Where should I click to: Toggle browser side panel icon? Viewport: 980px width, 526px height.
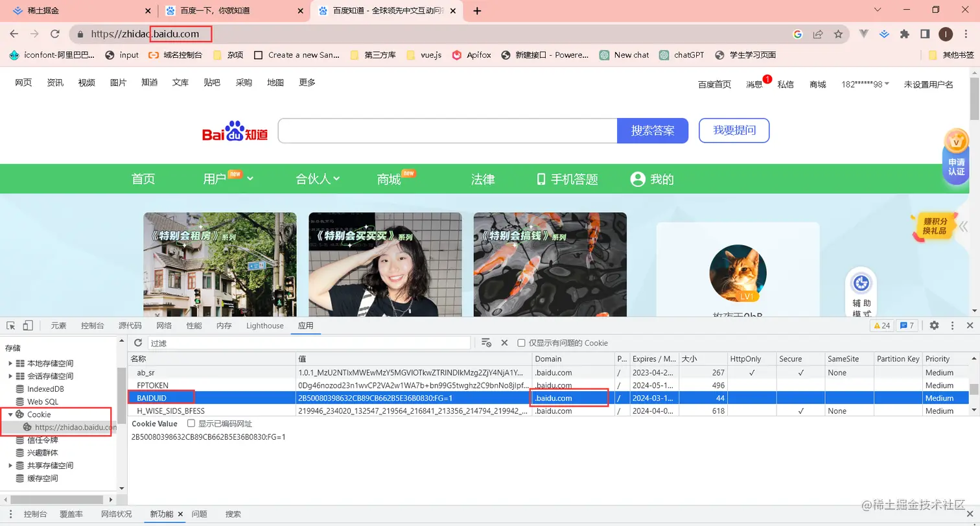925,34
